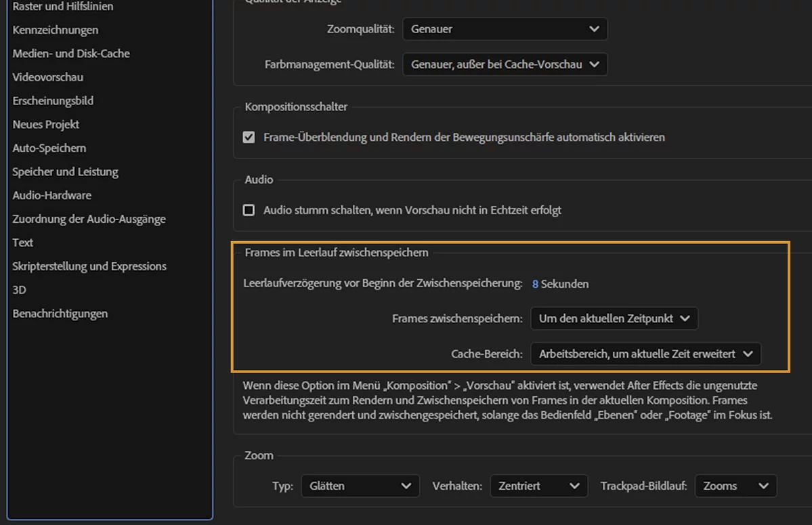Click the 8 Sekunden idle delay value
The width and height of the screenshot is (812, 525).
coord(535,284)
